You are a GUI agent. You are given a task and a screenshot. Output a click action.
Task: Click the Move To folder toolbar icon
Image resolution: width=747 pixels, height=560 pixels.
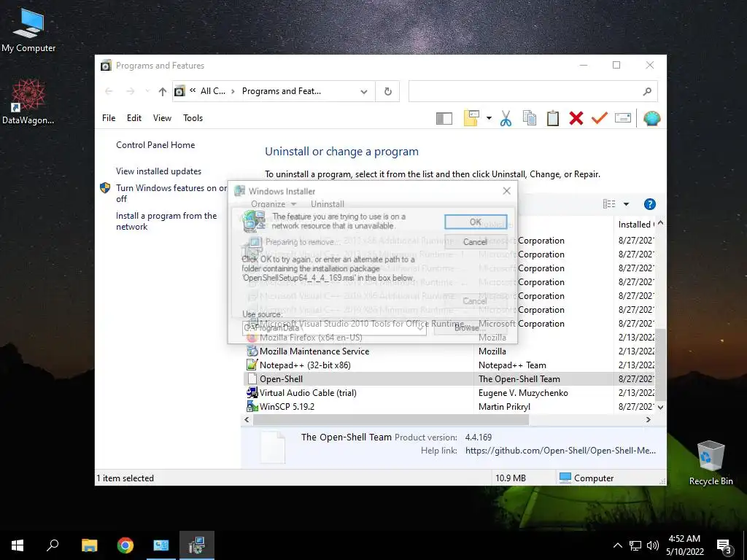471,118
